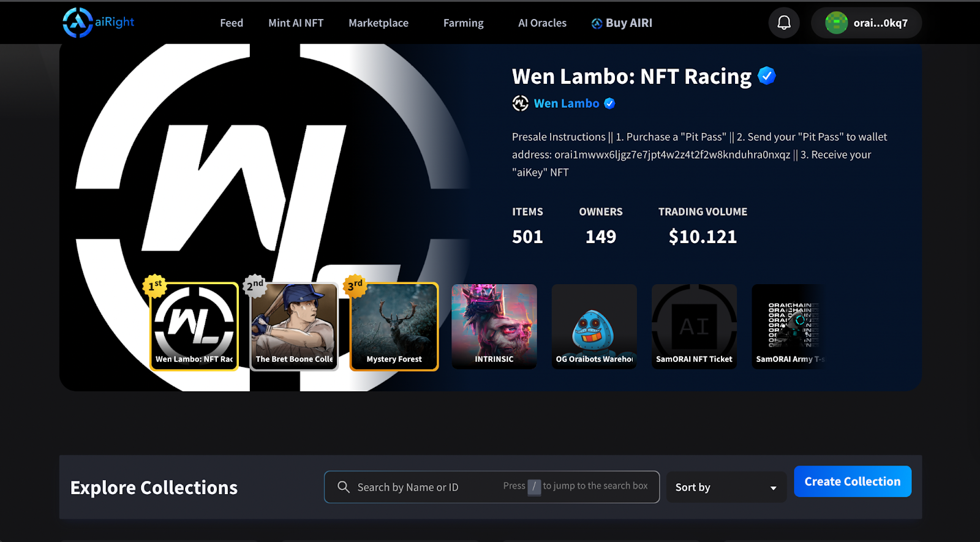This screenshot has height=542, width=980.
Task: Click the slash shortcut key hint
Action: [x=534, y=487]
